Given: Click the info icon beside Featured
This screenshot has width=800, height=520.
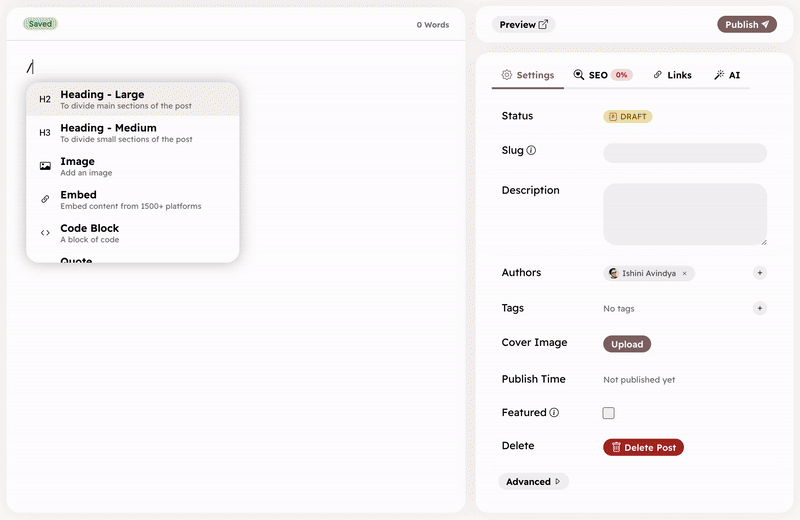Looking at the screenshot, I should (x=554, y=412).
